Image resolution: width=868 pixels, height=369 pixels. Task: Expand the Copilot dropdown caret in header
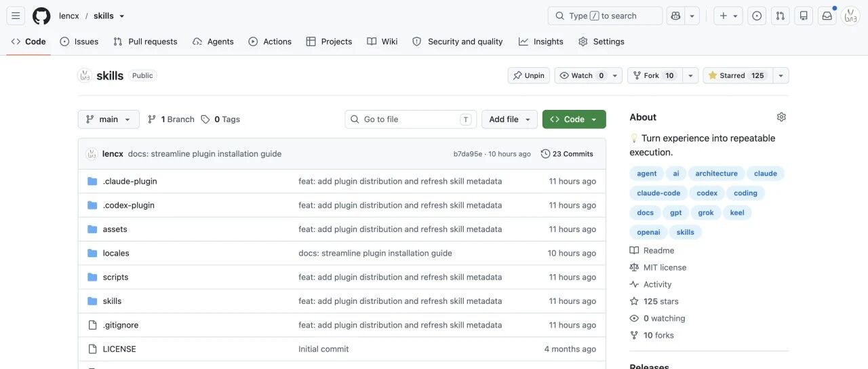[692, 16]
